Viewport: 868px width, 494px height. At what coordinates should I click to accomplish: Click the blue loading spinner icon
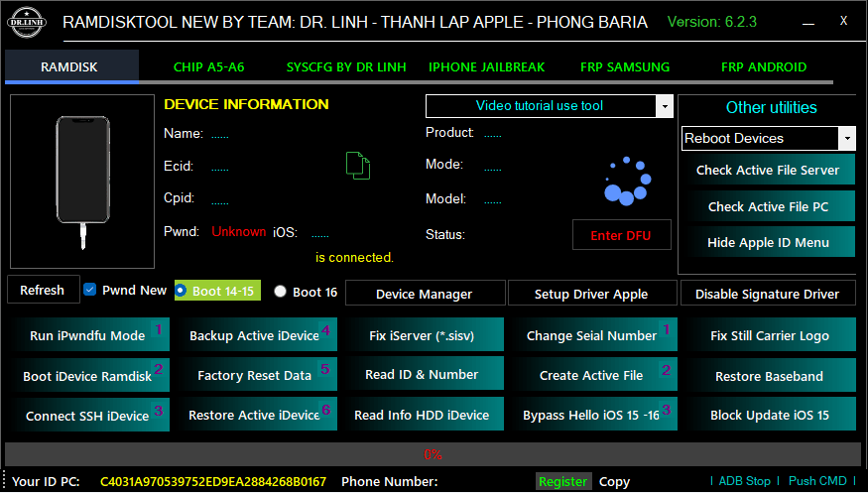point(627,182)
